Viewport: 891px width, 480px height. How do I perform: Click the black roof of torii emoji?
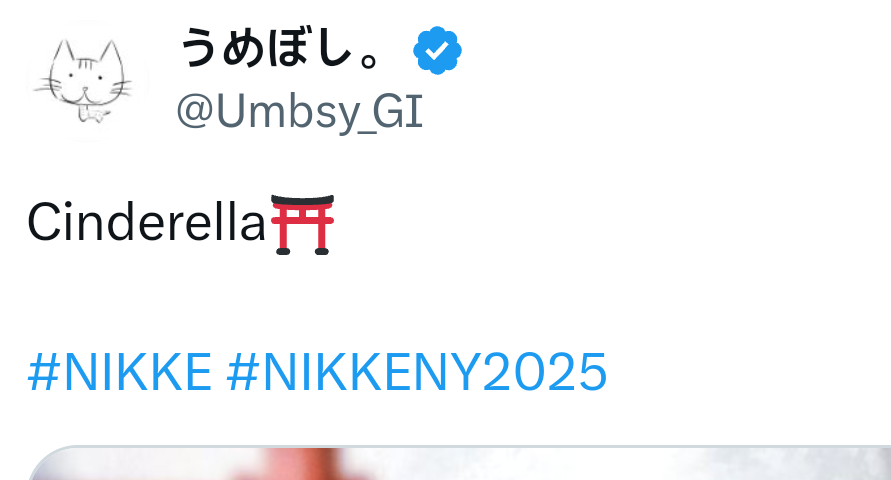(302, 201)
